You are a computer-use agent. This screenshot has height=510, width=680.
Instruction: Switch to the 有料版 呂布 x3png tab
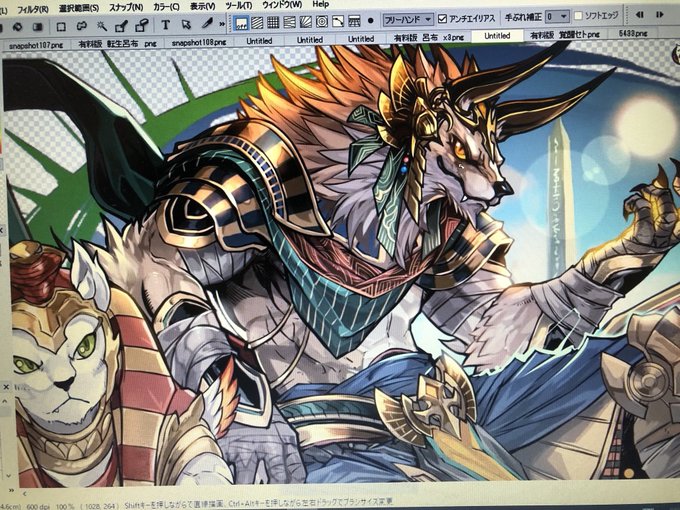429,38
